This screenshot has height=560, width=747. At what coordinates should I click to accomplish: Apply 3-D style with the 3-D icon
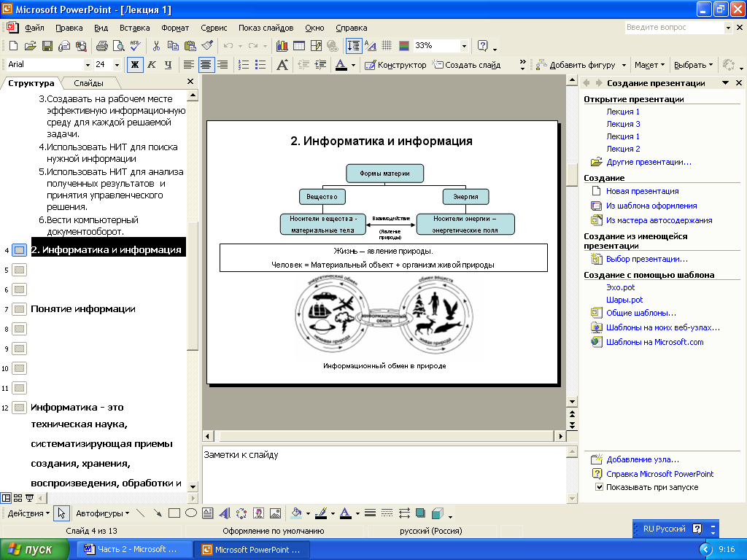pos(438,513)
